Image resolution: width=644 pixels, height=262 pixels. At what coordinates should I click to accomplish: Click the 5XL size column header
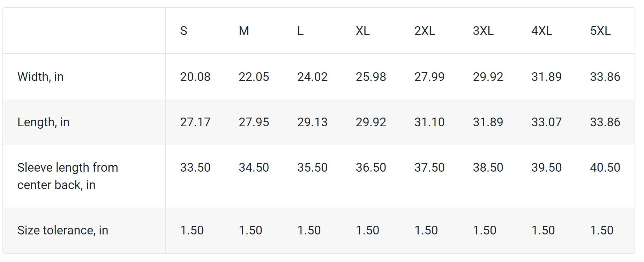click(600, 31)
